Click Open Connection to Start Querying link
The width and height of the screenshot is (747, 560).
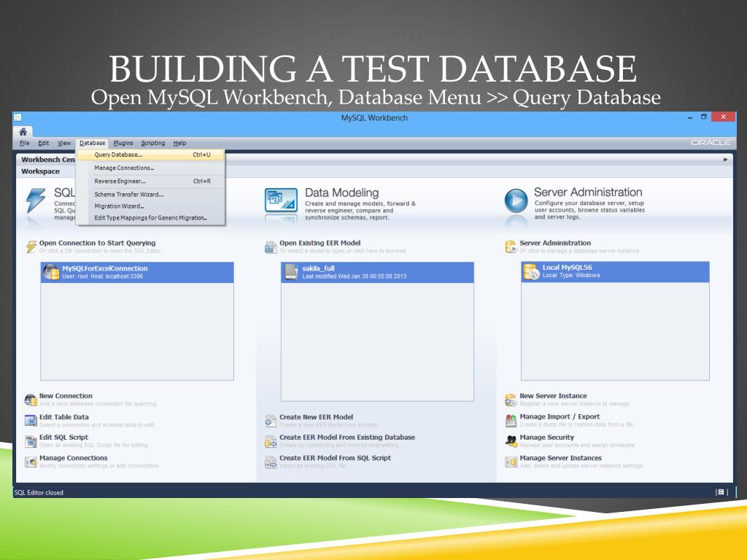97,243
